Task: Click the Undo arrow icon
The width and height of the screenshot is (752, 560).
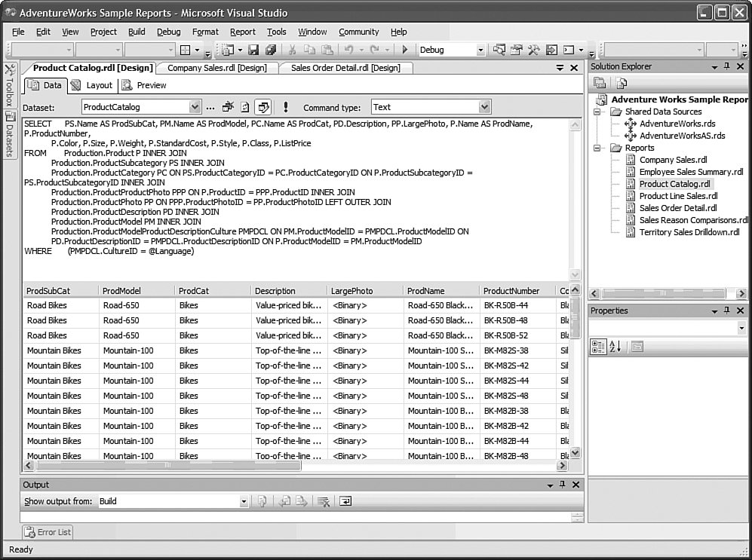Action: tap(348, 50)
